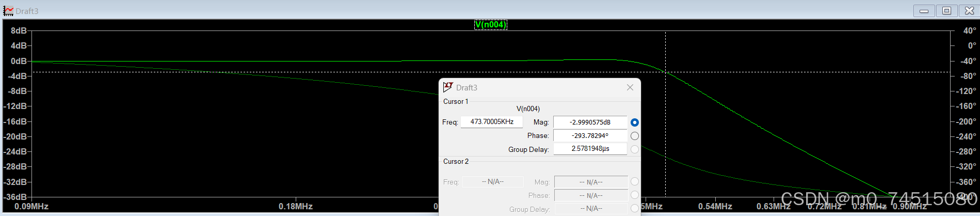Viewport: 980px width, 216px height.
Task: Click the Cursor 2 Freq N/A field
Action: tap(492, 182)
